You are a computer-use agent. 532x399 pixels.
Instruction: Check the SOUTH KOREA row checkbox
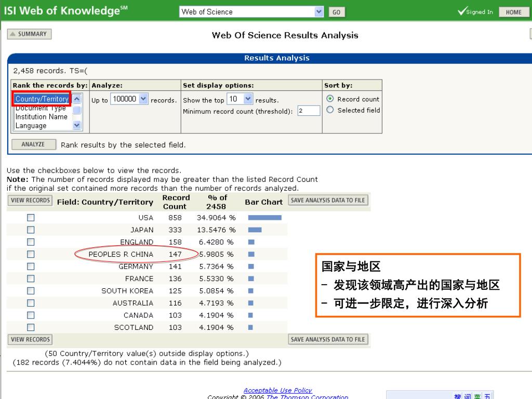click(x=31, y=291)
